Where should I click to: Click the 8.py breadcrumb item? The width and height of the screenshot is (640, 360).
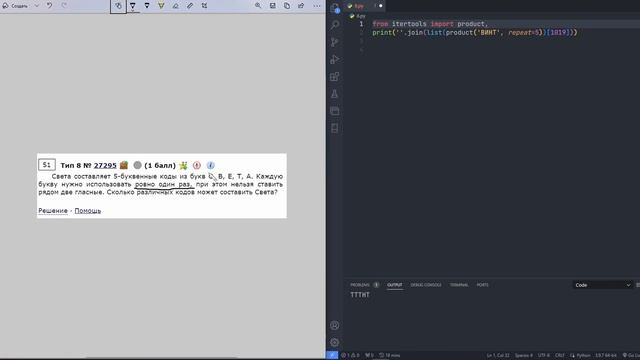[x=358, y=16]
